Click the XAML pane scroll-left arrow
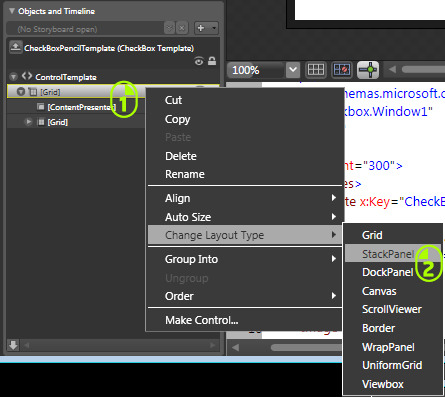The width and height of the screenshot is (445, 397). (235, 347)
